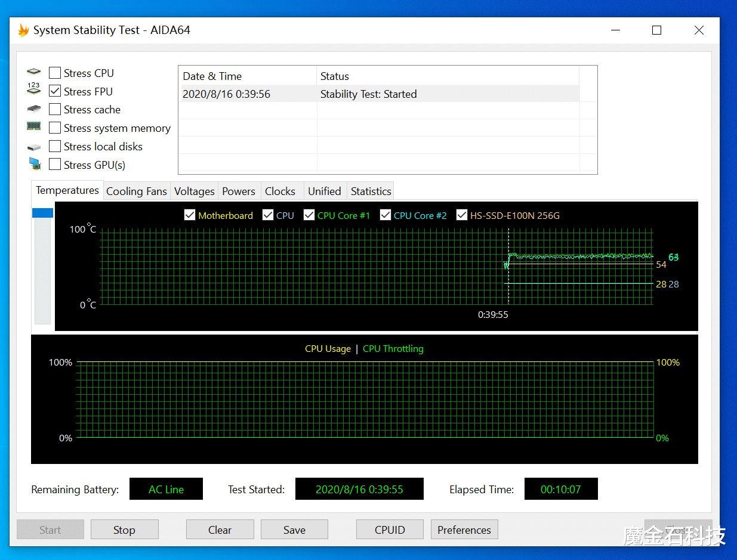The image size is (737, 560).
Task: Uncheck the Stress FPU option
Action: [x=55, y=91]
